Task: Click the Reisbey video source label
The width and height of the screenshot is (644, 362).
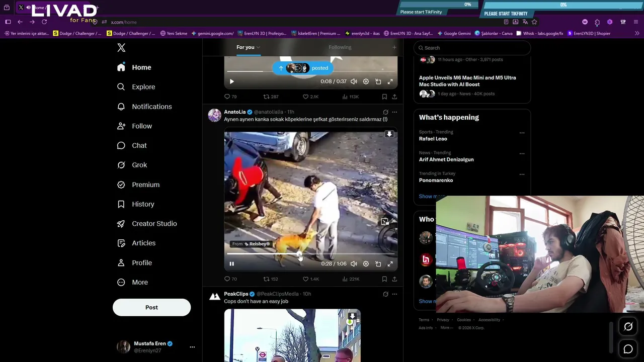Action: tap(251, 244)
